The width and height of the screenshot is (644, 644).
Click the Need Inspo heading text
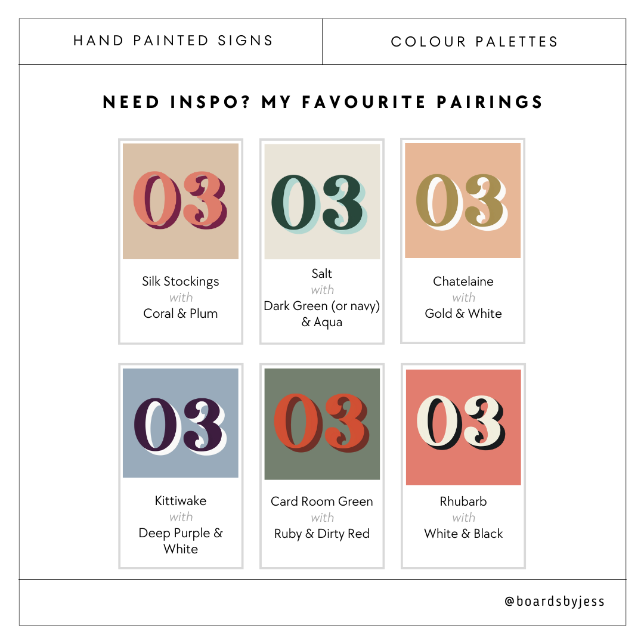[x=323, y=102]
